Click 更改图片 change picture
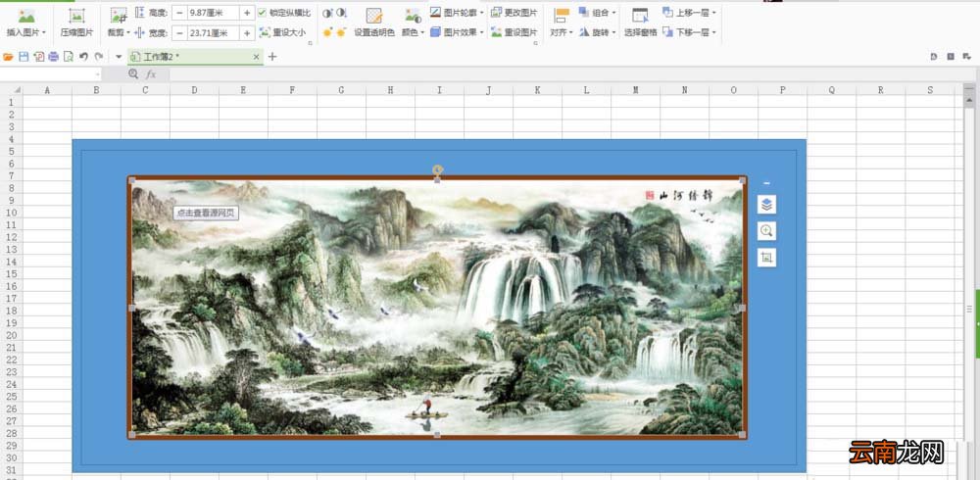 tap(514, 13)
